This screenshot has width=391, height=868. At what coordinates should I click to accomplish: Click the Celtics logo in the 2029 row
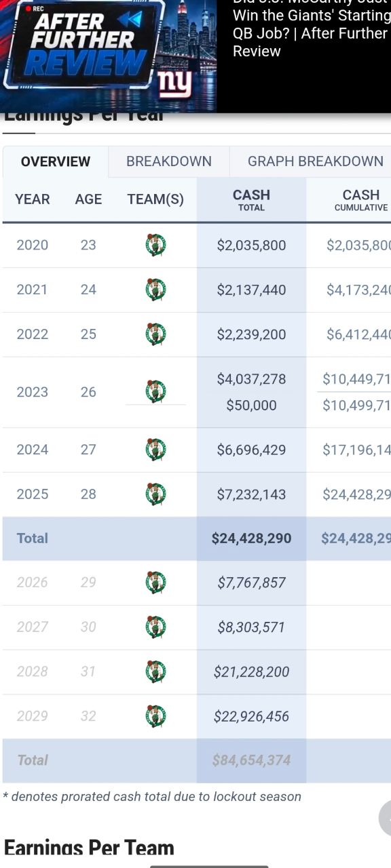click(155, 716)
